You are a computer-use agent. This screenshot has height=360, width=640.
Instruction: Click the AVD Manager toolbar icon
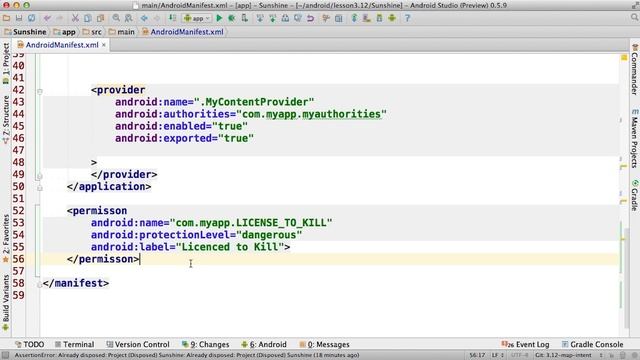(x=367, y=18)
